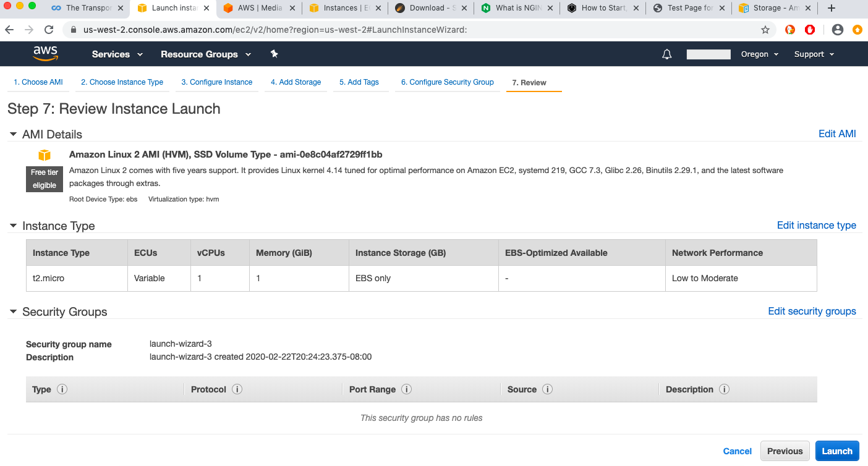Click the Edit instance type link
868x466 pixels.
pyautogui.click(x=816, y=226)
